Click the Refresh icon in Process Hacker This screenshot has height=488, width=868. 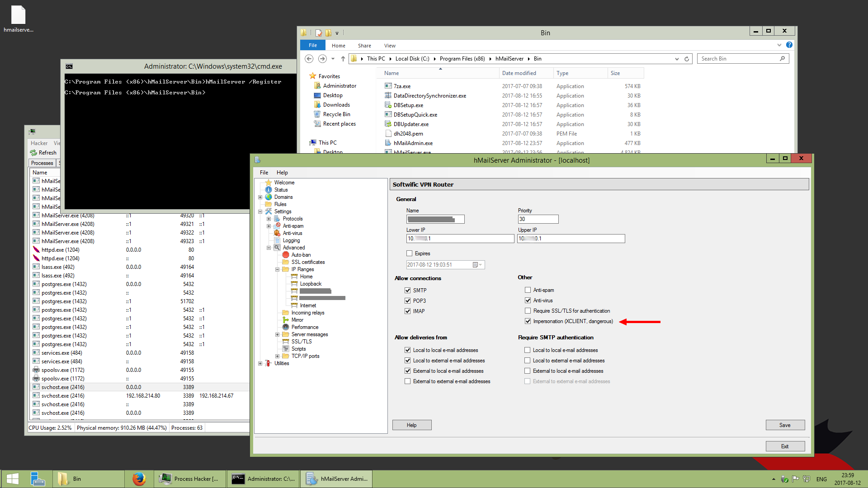pyautogui.click(x=34, y=153)
